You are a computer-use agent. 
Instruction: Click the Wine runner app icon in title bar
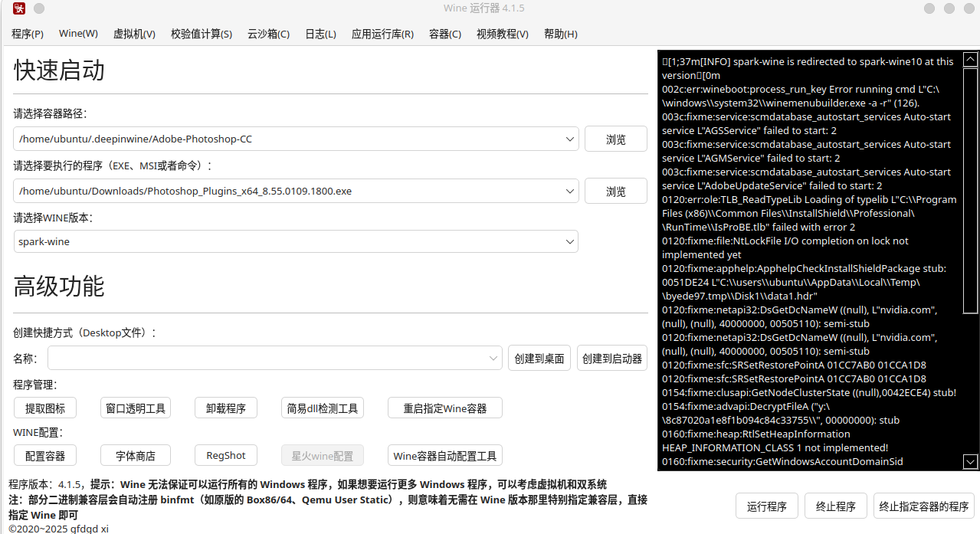tap(19, 8)
